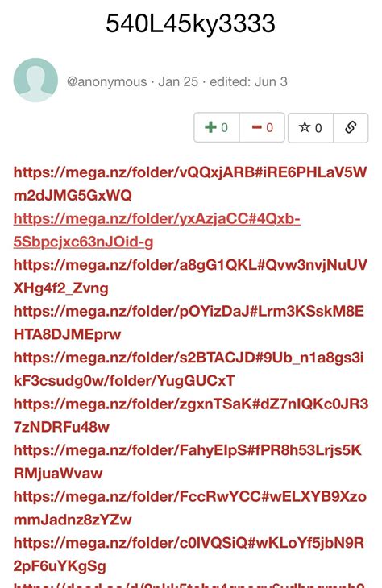
Task: Open the cut-off link after c0IVQSiQ entry
Action: pos(189,585)
